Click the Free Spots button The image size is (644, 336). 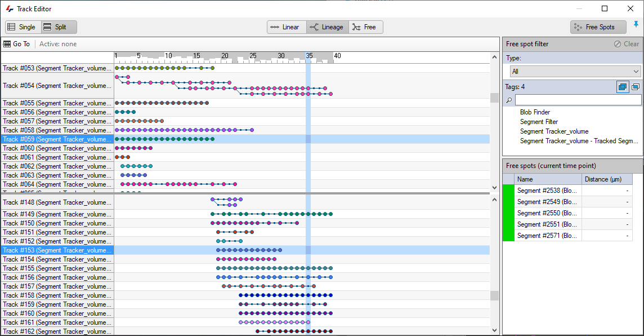click(x=598, y=26)
